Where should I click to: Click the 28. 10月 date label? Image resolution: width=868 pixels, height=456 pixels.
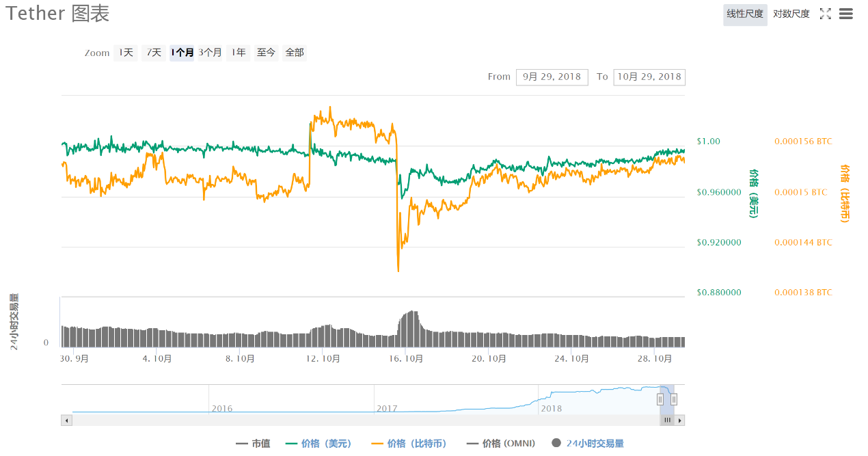pyautogui.click(x=654, y=358)
